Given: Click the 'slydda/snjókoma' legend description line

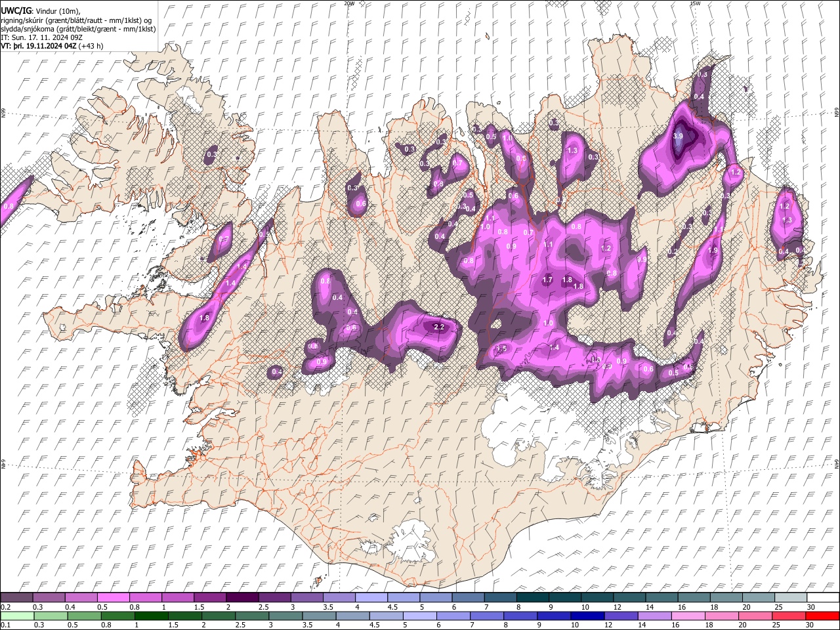Looking at the screenshot, I should tap(78, 29).
